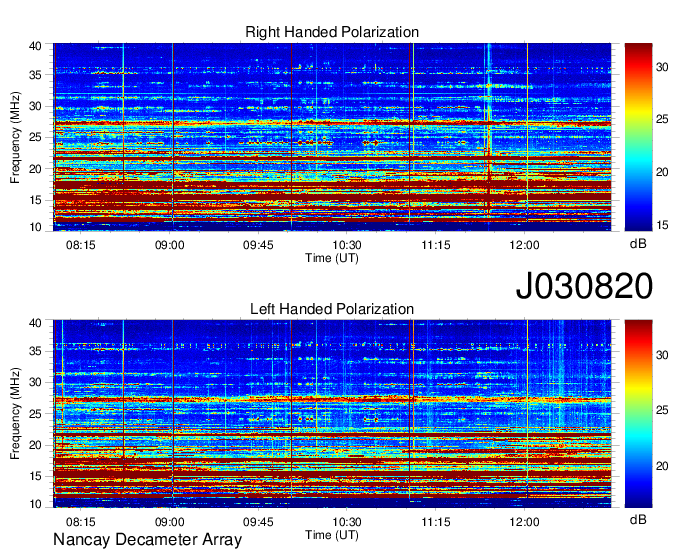Click the 09:00 time tick on Left Handed plot

click(x=170, y=521)
